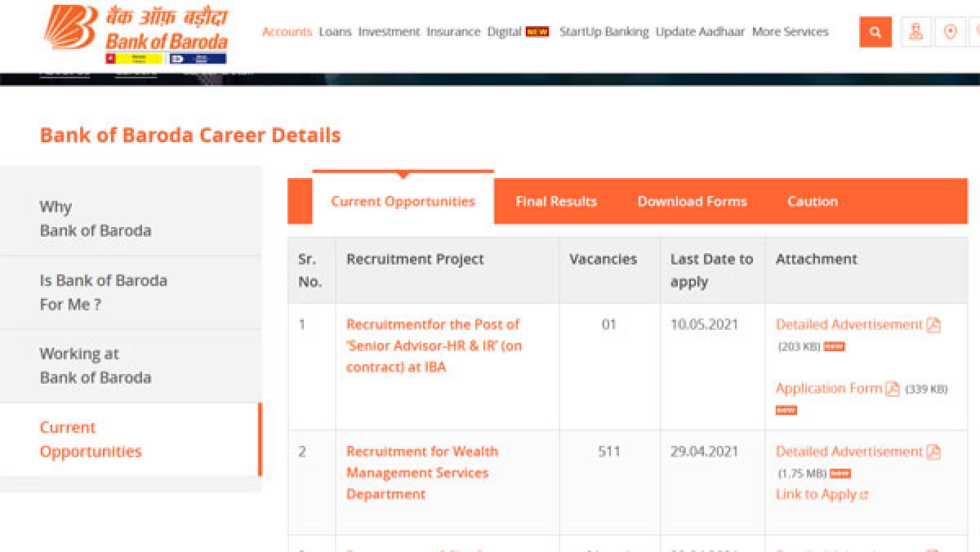Viewport: 980px width, 552px height.
Task: Click the last date 10.05.2021
Action: coord(704,324)
